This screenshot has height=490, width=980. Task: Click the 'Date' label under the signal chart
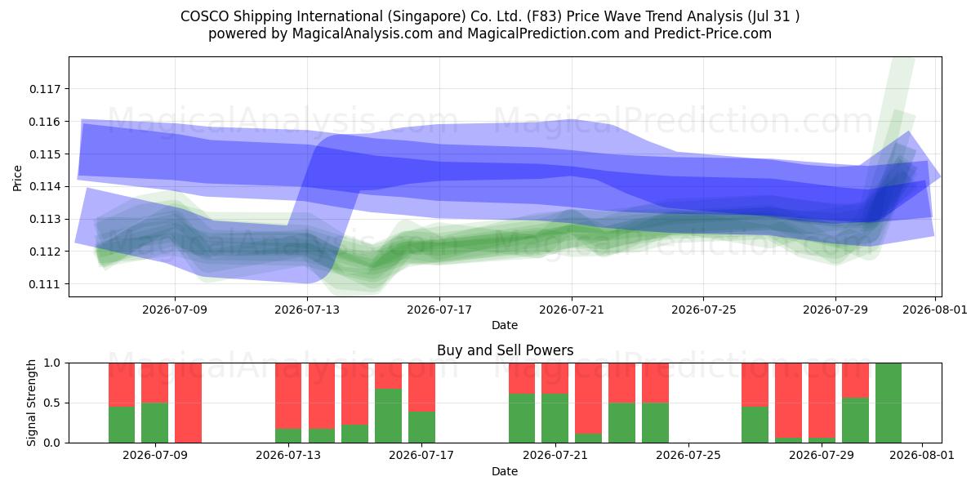point(505,472)
